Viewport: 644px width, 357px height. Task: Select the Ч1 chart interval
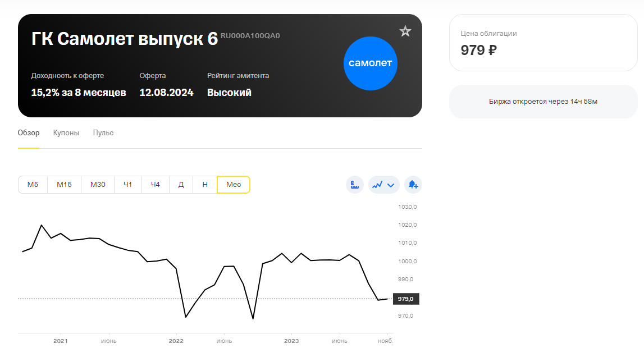tap(127, 185)
